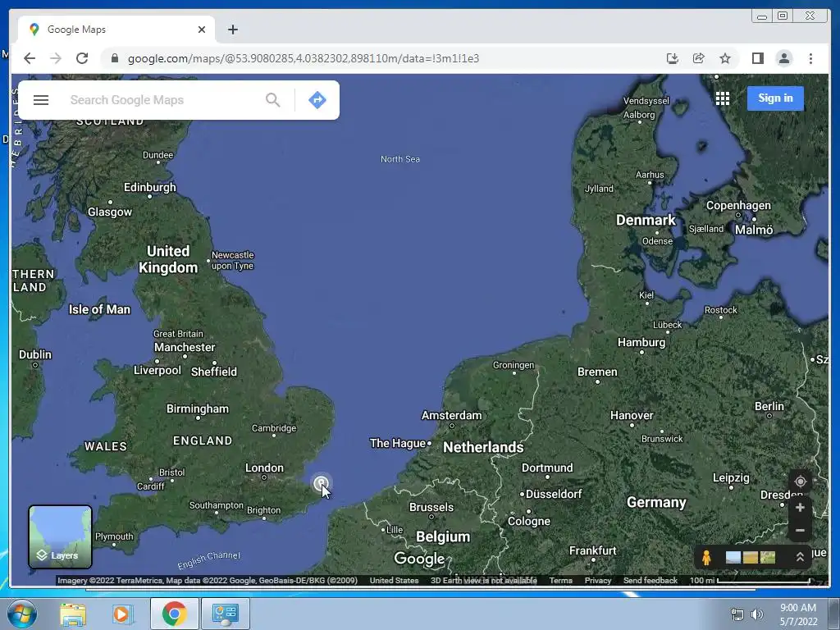Click the North Sea label
Viewport: 840px width, 630px height.
click(400, 159)
